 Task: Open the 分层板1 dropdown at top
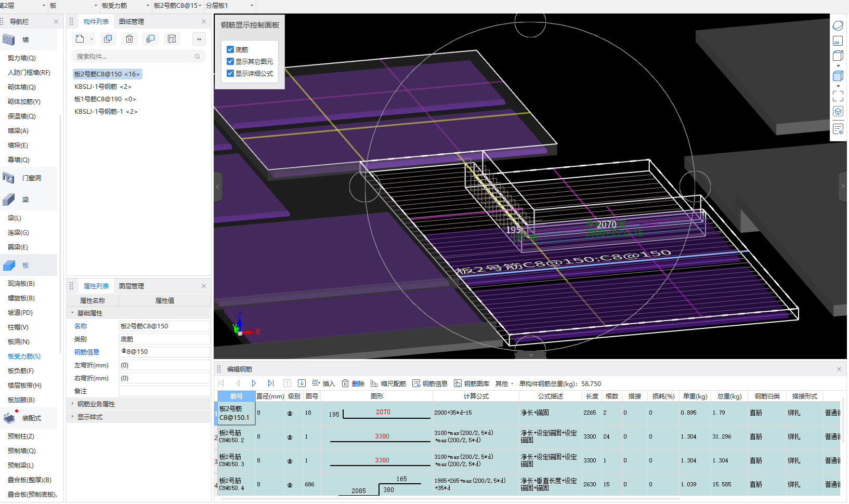click(252, 6)
